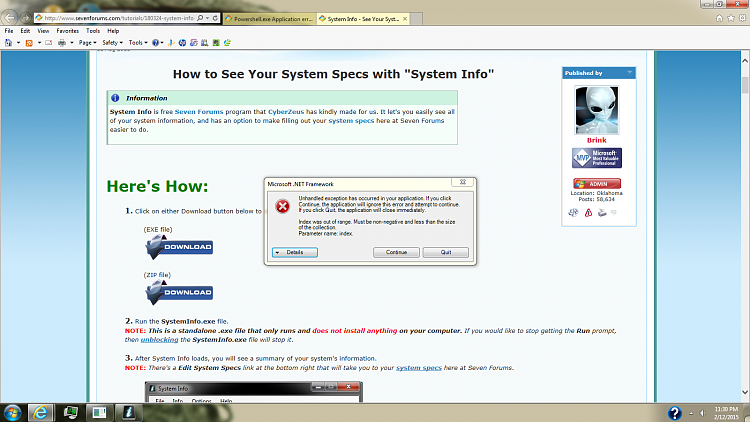This screenshot has width=750, height=422.
Task: Open Favorites with the star icon
Action: 731,18
